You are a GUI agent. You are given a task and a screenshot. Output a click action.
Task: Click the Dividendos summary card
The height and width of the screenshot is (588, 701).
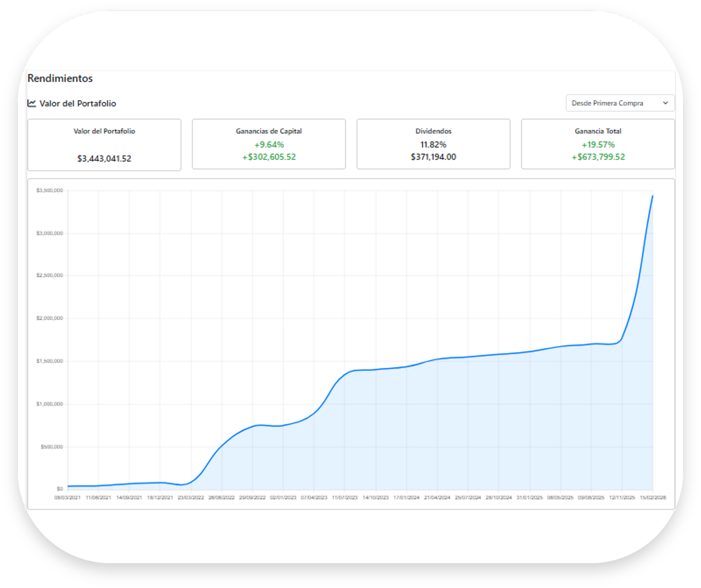[x=433, y=144]
